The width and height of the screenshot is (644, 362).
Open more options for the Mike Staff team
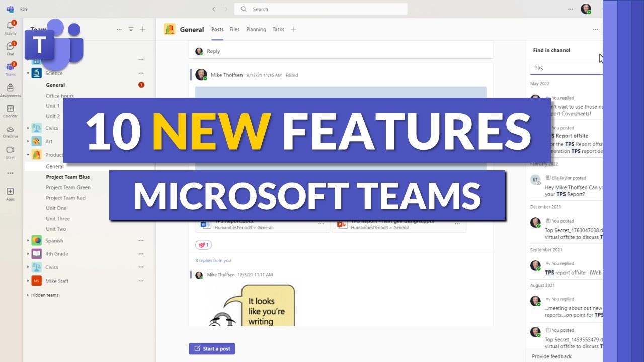click(141, 281)
